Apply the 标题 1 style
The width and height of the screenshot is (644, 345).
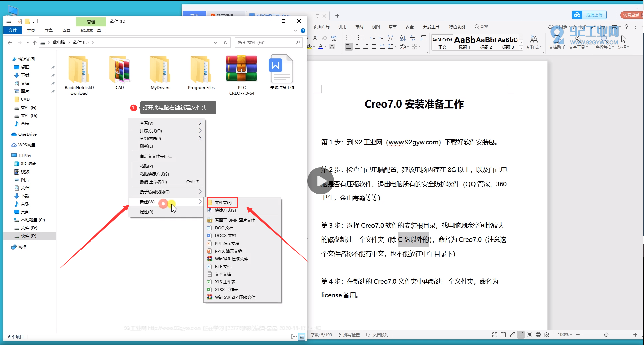(x=465, y=43)
